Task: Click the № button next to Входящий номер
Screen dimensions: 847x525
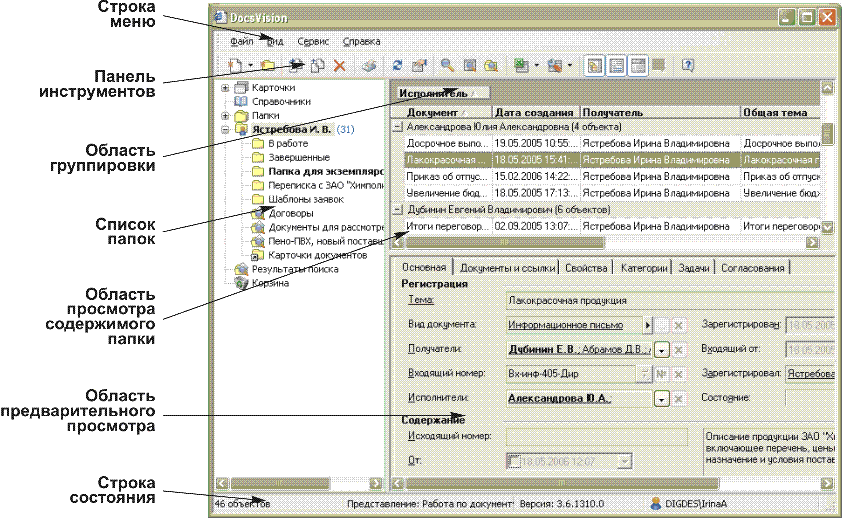Action: [661, 374]
